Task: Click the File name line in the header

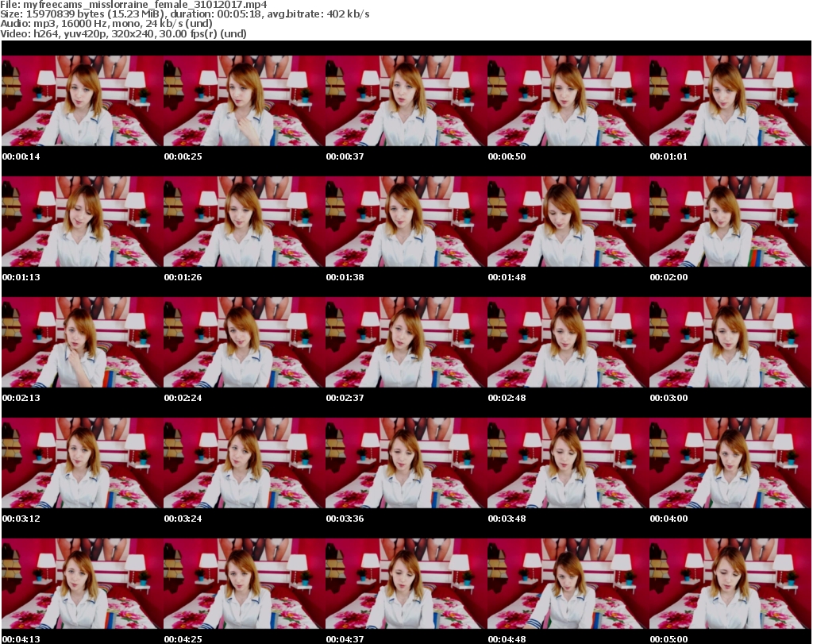Action: click(133, 5)
